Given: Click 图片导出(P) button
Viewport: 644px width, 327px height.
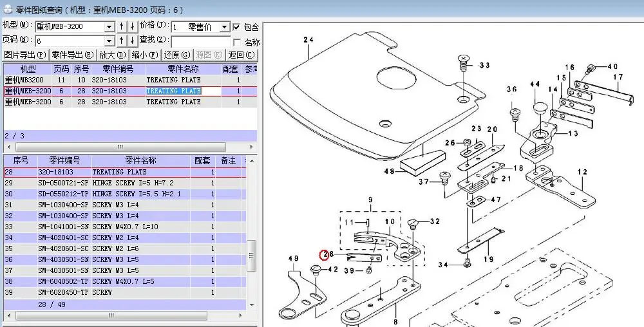Looking at the screenshot, I should click(26, 55).
